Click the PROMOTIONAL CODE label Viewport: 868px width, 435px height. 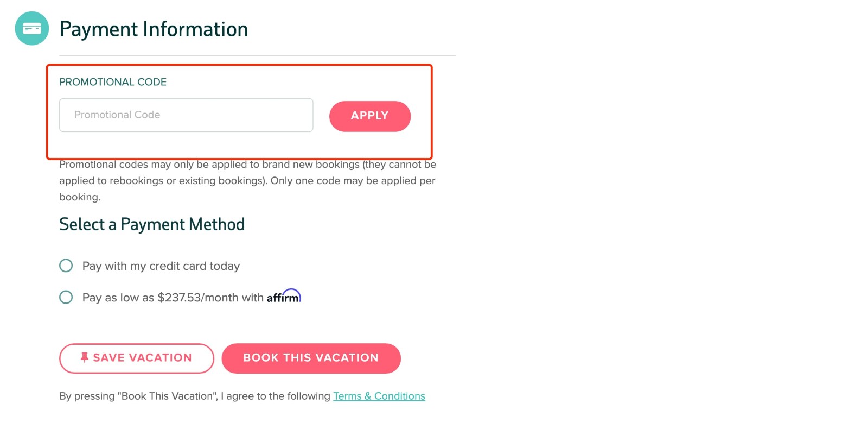click(112, 81)
